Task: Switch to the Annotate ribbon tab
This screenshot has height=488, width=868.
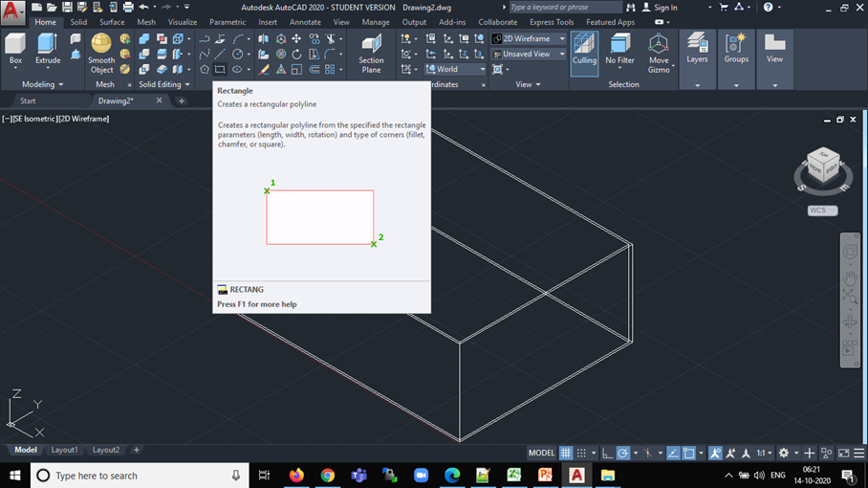Action: pyautogui.click(x=305, y=22)
